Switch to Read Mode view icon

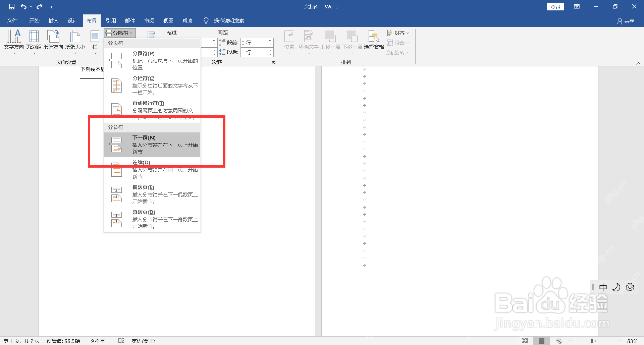(525, 341)
